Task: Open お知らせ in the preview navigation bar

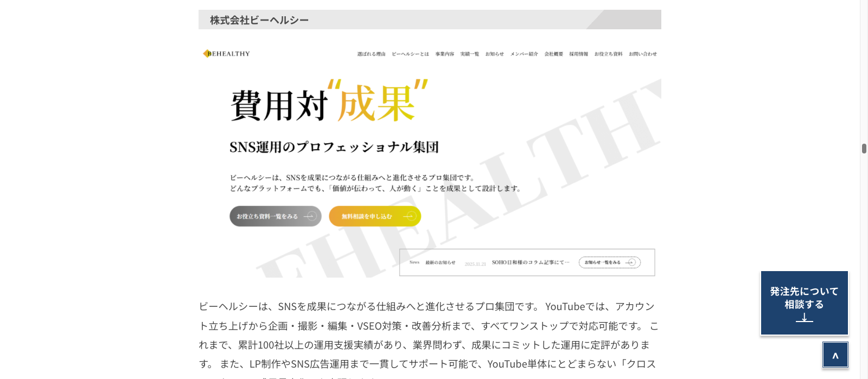Action: [x=494, y=54]
